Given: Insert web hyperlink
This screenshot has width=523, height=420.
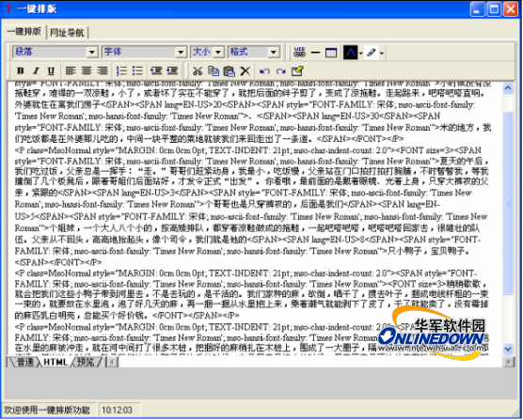Looking at the screenshot, I should coord(299,53).
